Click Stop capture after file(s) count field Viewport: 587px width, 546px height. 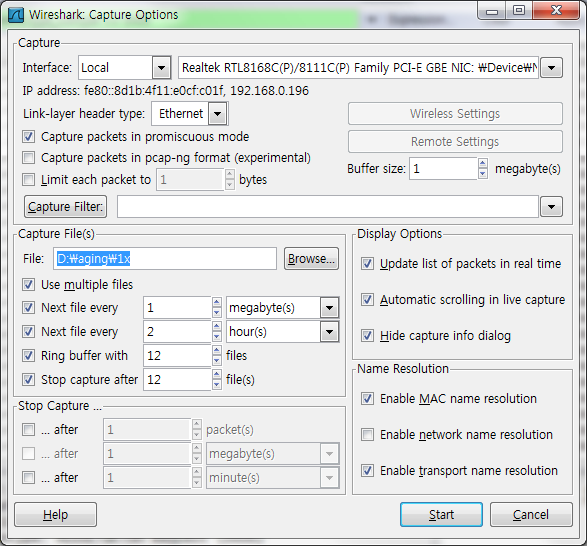coord(177,379)
